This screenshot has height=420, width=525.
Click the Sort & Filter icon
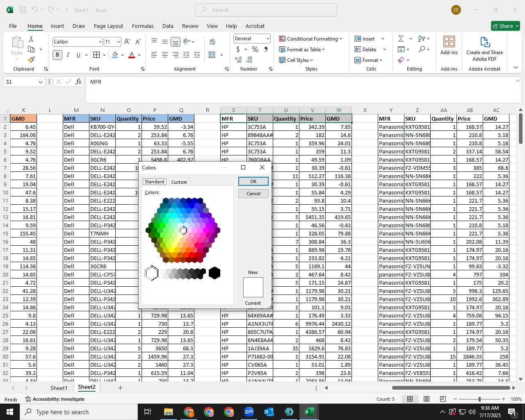(421, 39)
